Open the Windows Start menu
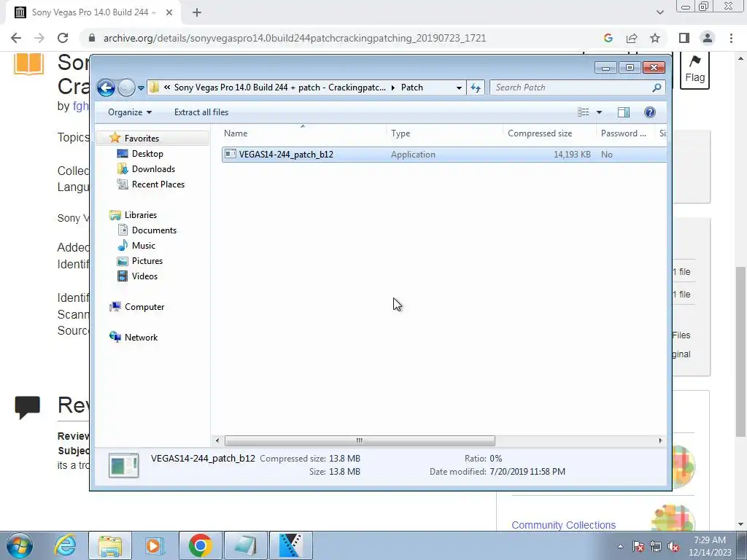Image resolution: width=747 pixels, height=560 pixels. (20, 545)
